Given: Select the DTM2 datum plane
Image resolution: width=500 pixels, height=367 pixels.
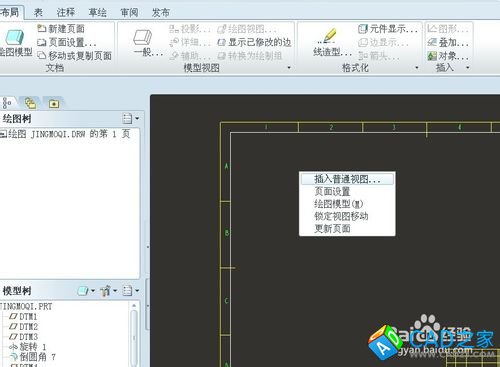Looking at the screenshot, I should pos(23,326).
